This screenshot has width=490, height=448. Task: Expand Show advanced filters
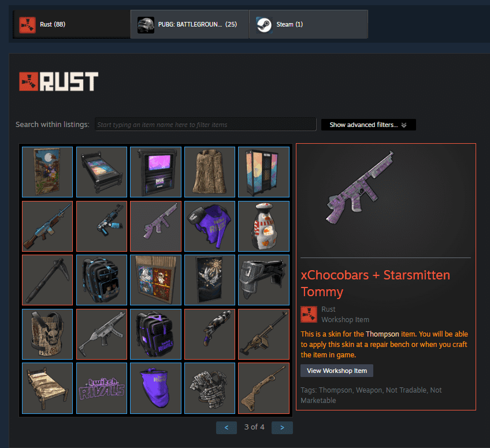(369, 125)
